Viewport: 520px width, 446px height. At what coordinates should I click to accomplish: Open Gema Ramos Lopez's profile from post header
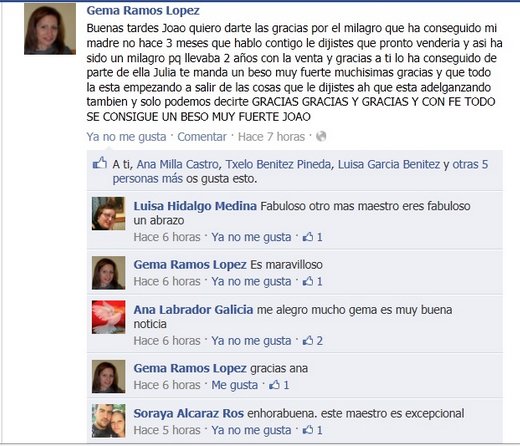point(143,11)
